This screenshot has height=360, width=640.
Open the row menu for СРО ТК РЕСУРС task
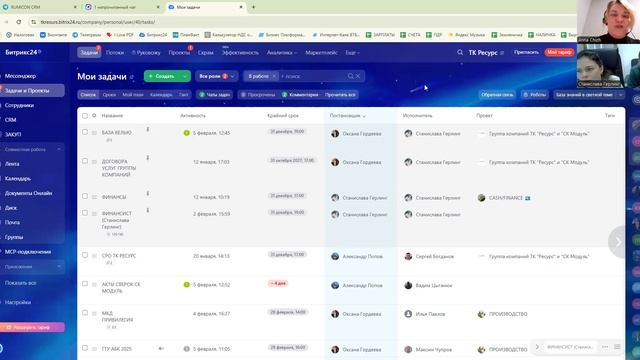pos(94,256)
